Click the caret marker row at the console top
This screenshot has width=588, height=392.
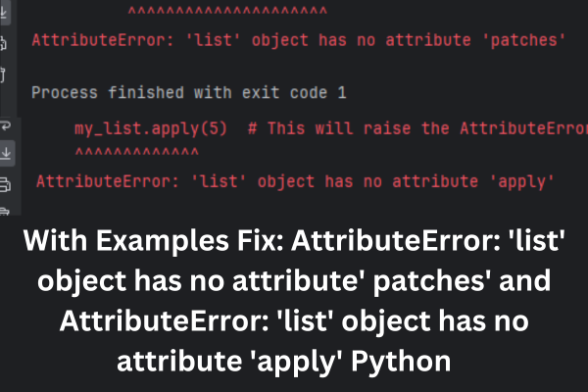pyautogui.click(x=227, y=11)
